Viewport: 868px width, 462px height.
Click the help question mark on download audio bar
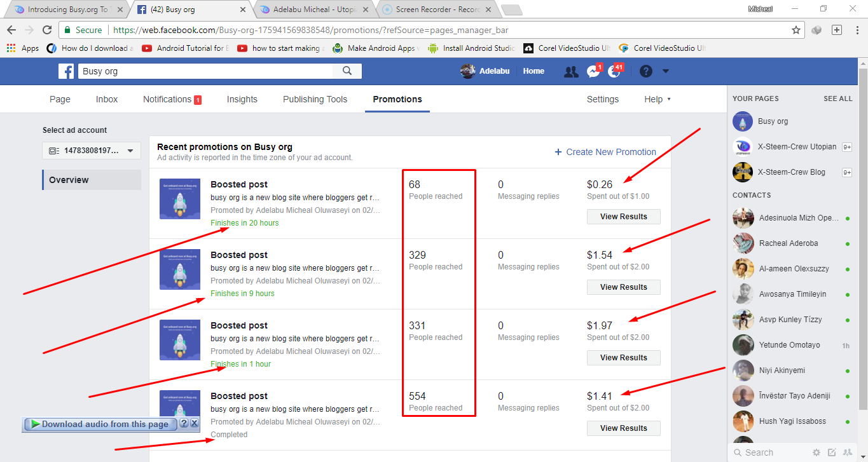click(184, 423)
